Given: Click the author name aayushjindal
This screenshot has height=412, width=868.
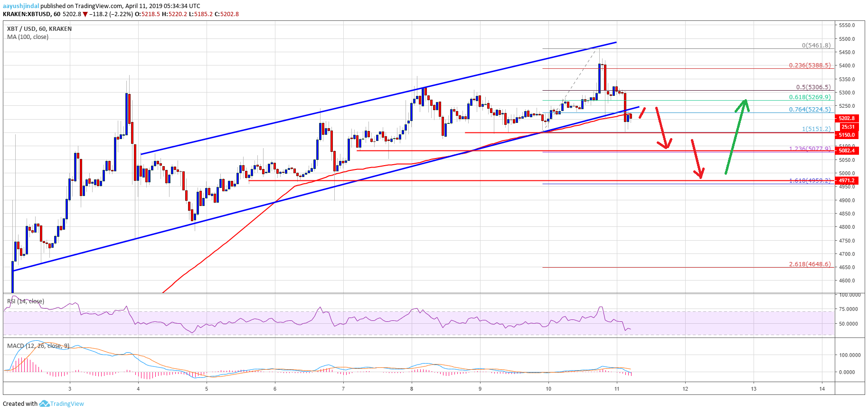Looking at the screenshot, I should tap(21, 6).
